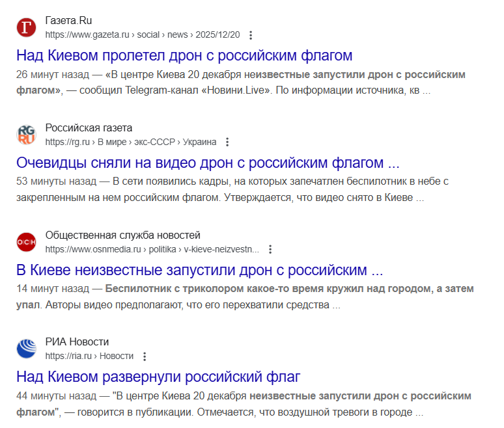Viewport: 504px width, 428px height.
Task: Open headline "Над Киевом развернули российский флаг"
Action: [x=158, y=377]
